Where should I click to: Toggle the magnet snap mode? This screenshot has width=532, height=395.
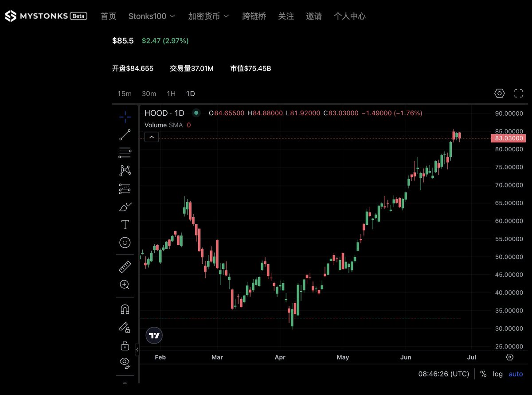tap(125, 309)
